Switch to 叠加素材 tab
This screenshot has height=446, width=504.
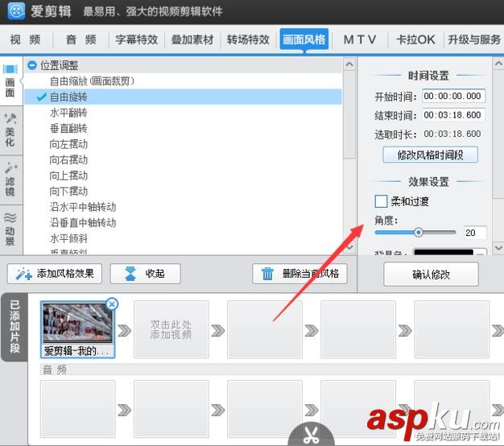[x=192, y=39]
